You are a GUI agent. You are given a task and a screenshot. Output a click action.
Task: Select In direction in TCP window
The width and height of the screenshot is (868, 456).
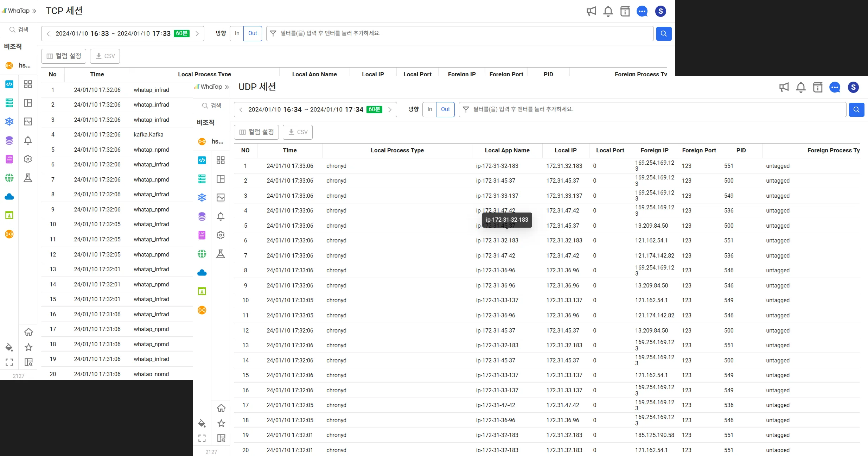pos(237,33)
